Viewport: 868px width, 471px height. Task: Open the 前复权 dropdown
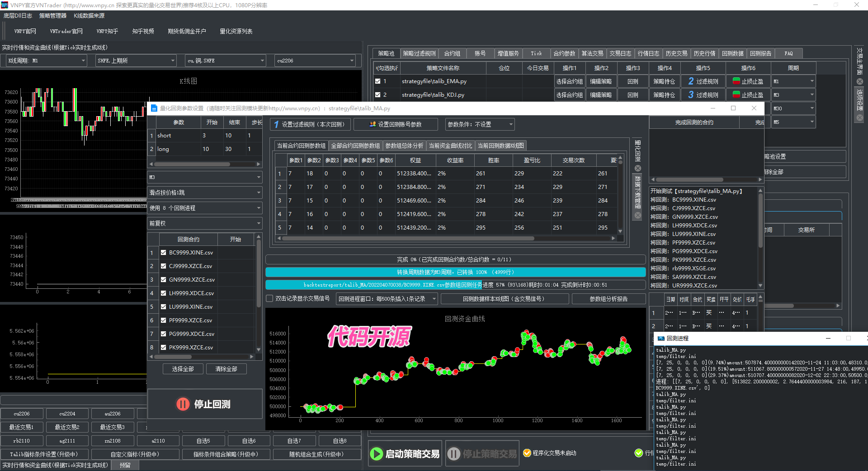[205, 223]
